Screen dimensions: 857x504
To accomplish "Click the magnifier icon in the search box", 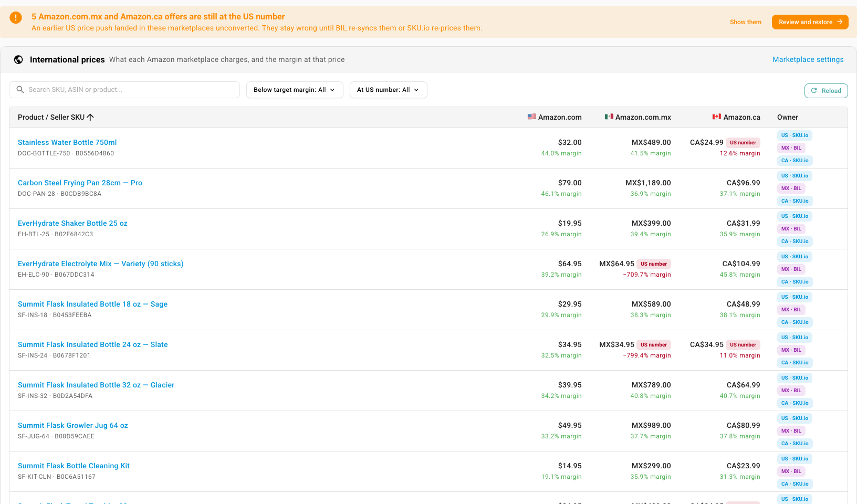I will click(20, 90).
